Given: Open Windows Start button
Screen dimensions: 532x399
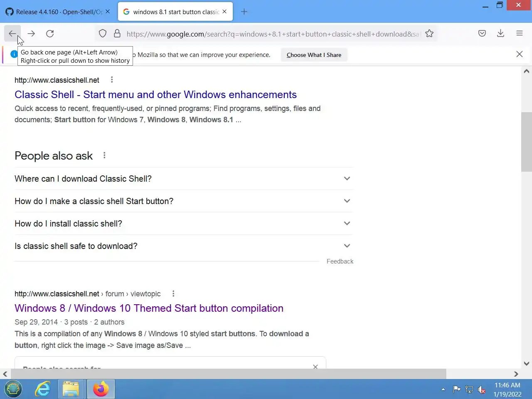Looking at the screenshot, I should pyautogui.click(x=13, y=389).
